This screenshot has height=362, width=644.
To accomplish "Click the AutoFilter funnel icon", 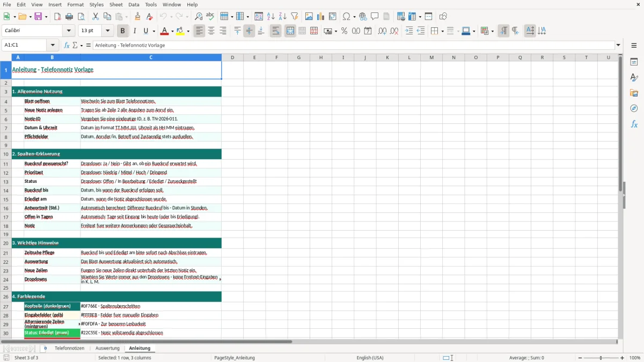I will 295,17.
